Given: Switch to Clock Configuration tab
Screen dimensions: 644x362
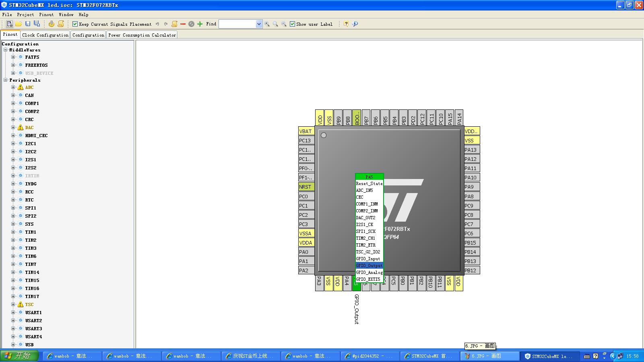Looking at the screenshot, I should (x=45, y=35).
